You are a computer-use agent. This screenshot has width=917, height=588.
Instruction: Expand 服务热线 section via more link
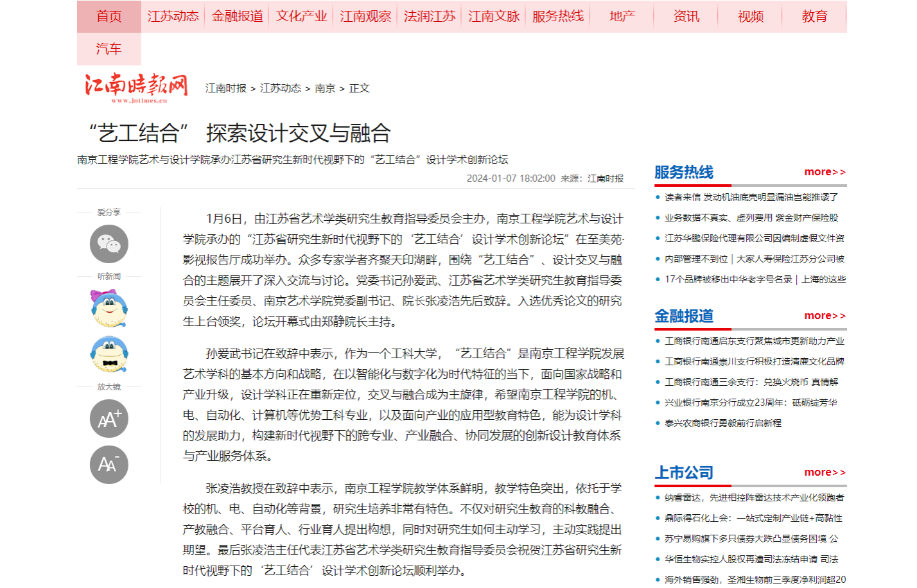(x=825, y=172)
